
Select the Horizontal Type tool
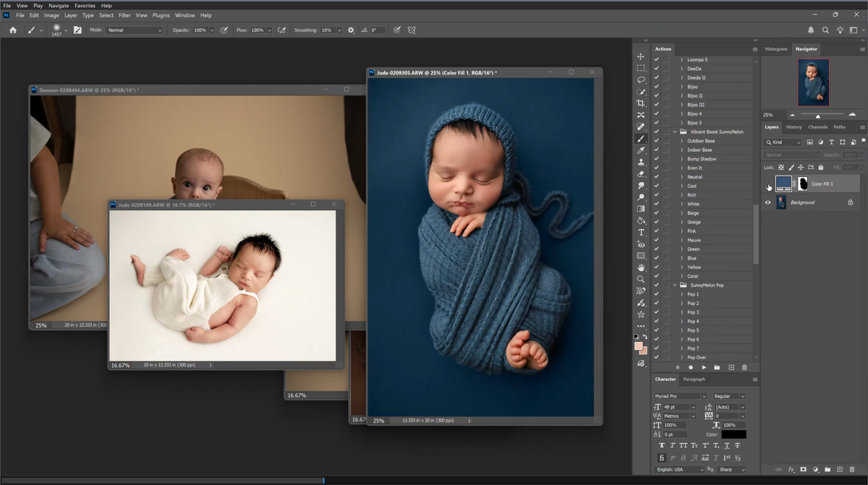(641, 233)
